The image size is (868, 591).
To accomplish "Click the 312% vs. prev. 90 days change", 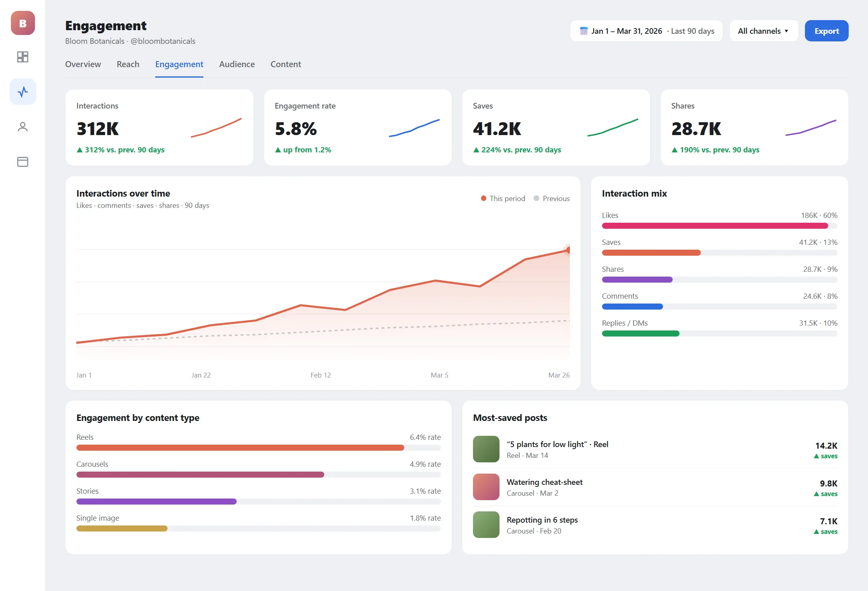I will pos(121,150).
